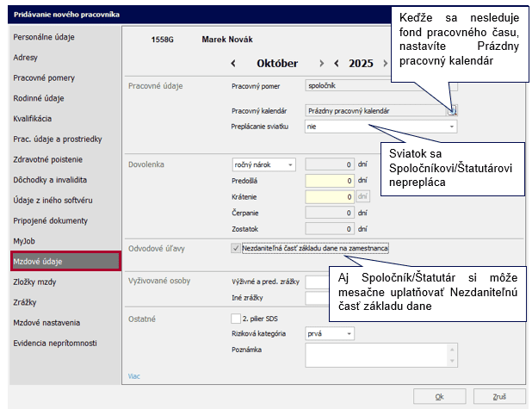Go to Evidencia neprítomnosti section
532x415 pixels.
55,343
